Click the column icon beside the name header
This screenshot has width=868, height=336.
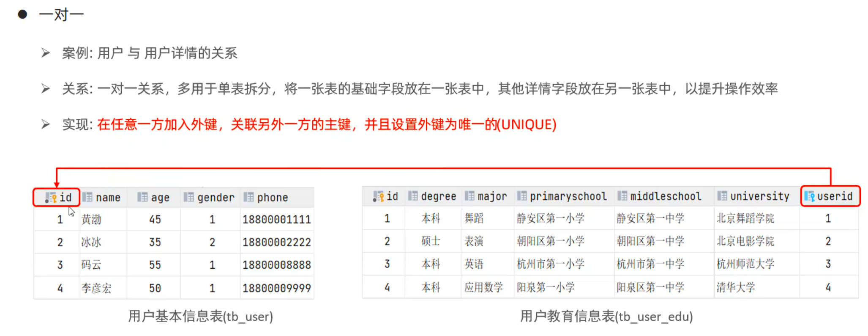87,197
